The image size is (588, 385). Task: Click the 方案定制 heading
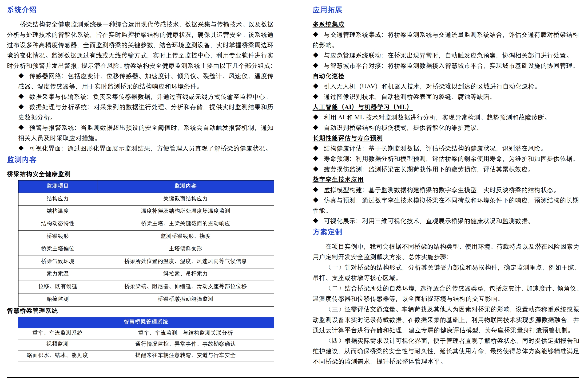click(x=327, y=232)
